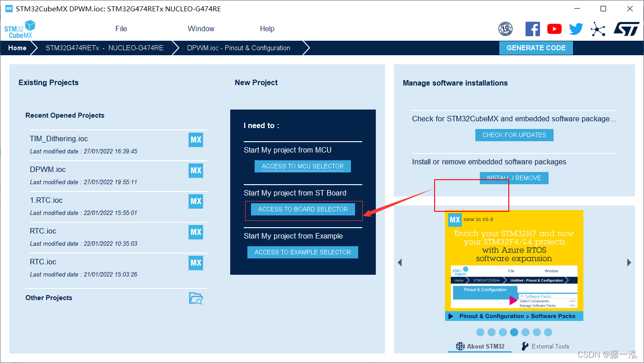
Task: Click INSTALL / REMOVE button
Action: 514,178
